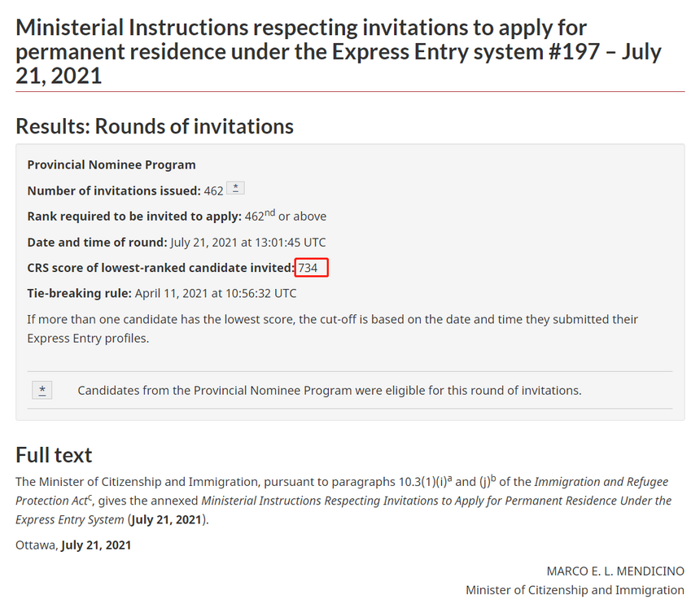Open superscript footnote a after 10.3(1)(i)

(449, 479)
